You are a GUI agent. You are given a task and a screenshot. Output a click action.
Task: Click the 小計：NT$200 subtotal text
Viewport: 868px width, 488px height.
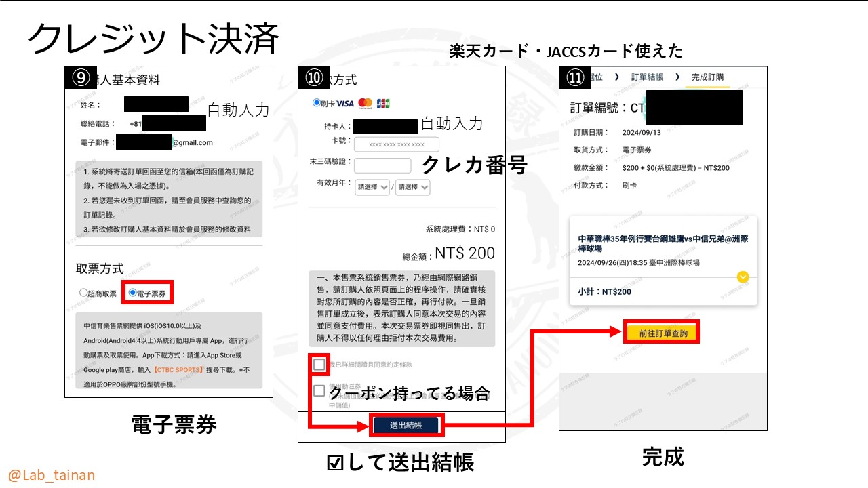click(604, 292)
